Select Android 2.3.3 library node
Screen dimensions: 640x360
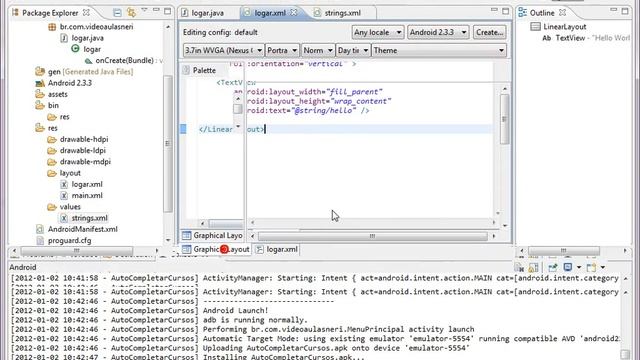coord(69,83)
